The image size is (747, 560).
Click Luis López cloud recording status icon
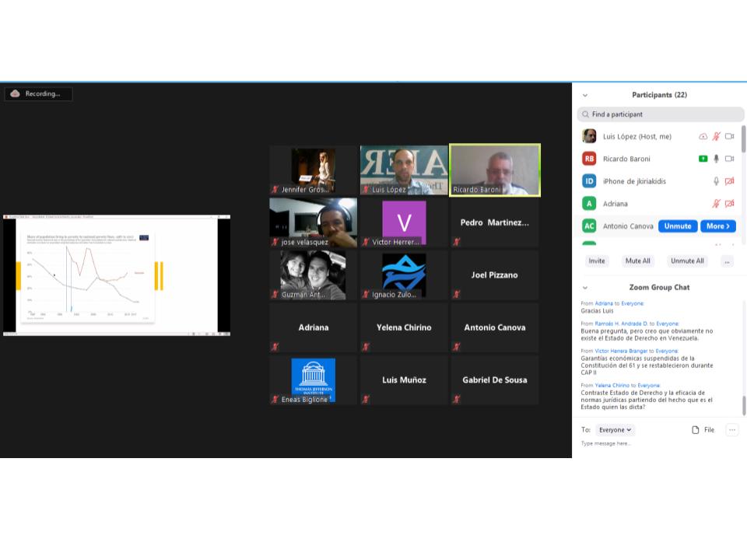click(x=703, y=136)
